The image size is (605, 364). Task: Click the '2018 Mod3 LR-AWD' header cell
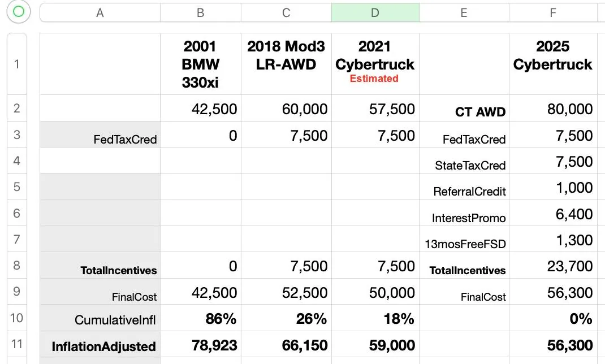point(286,64)
